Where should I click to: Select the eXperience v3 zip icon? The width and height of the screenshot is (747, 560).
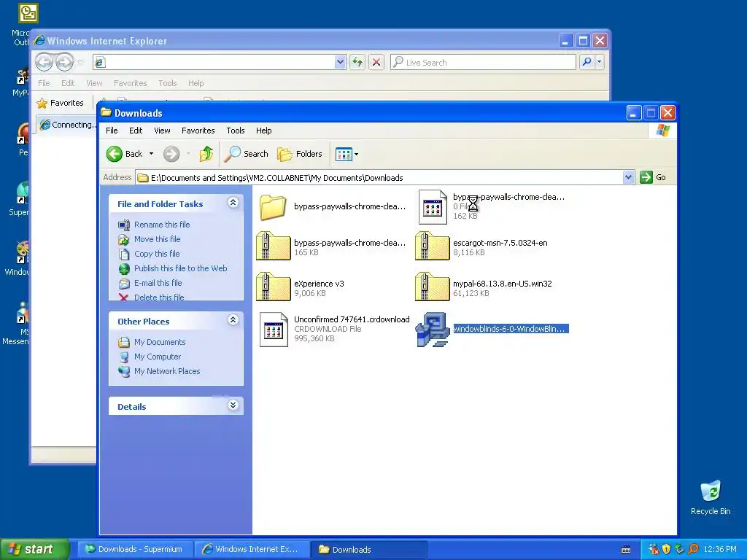pos(273,287)
